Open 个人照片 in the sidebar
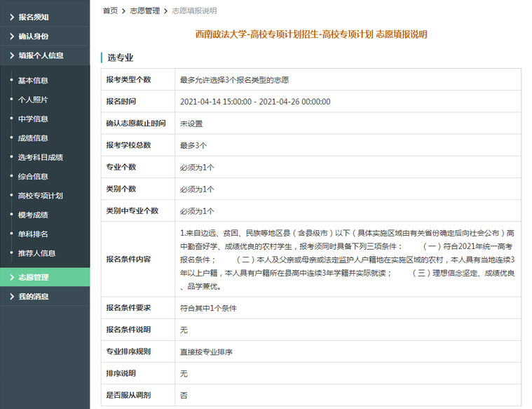The image size is (532, 409). 33,100
